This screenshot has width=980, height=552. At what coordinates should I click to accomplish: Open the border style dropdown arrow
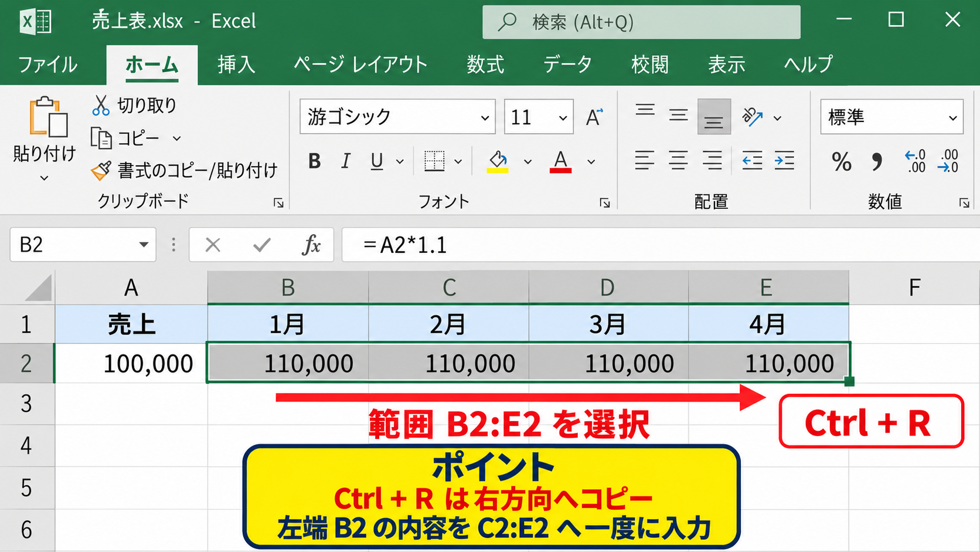click(x=458, y=161)
